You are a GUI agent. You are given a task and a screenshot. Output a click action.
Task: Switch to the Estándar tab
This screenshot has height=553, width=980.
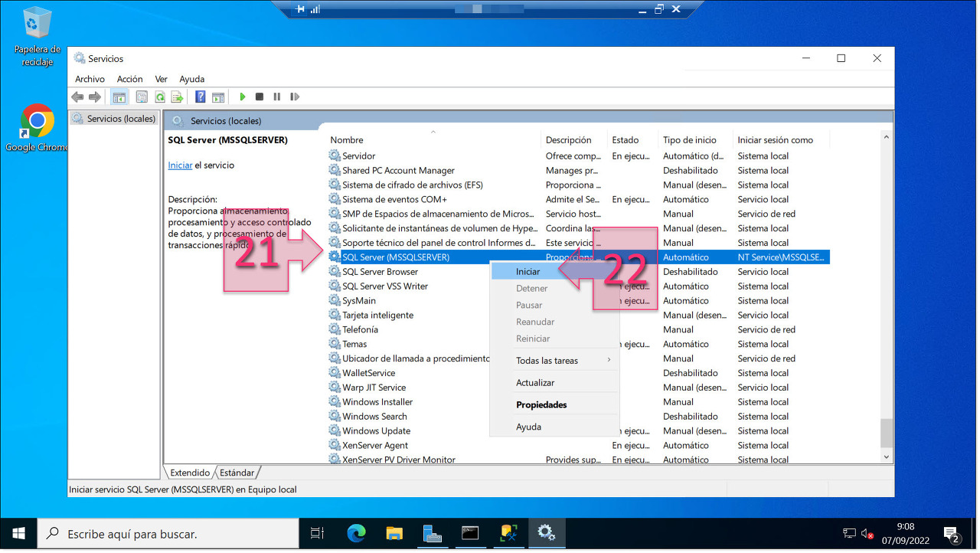[237, 473]
